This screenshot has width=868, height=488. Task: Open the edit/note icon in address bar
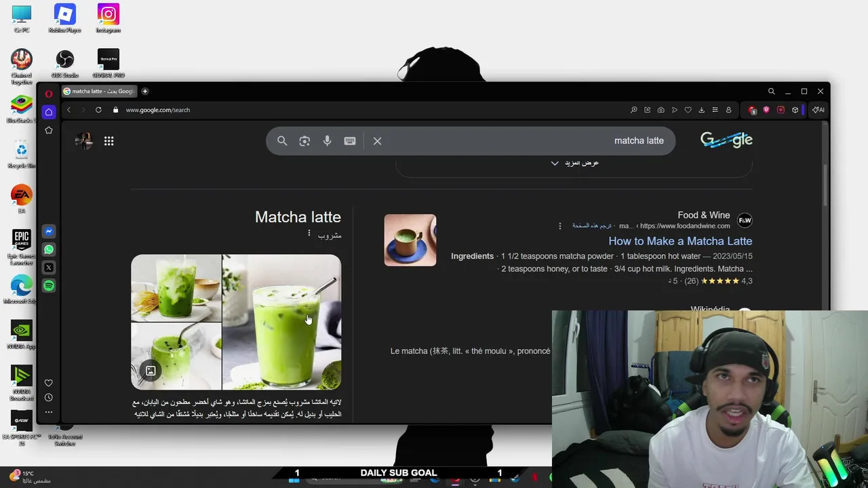(x=647, y=110)
